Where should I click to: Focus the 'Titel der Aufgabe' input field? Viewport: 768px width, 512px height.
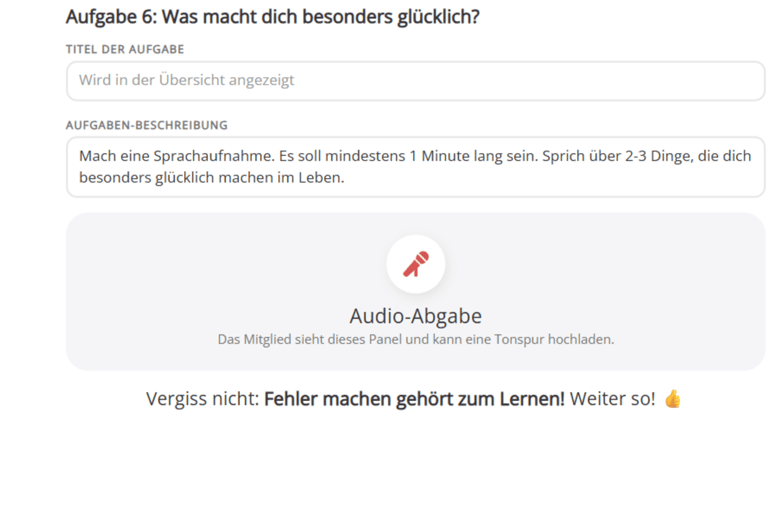[x=415, y=80]
